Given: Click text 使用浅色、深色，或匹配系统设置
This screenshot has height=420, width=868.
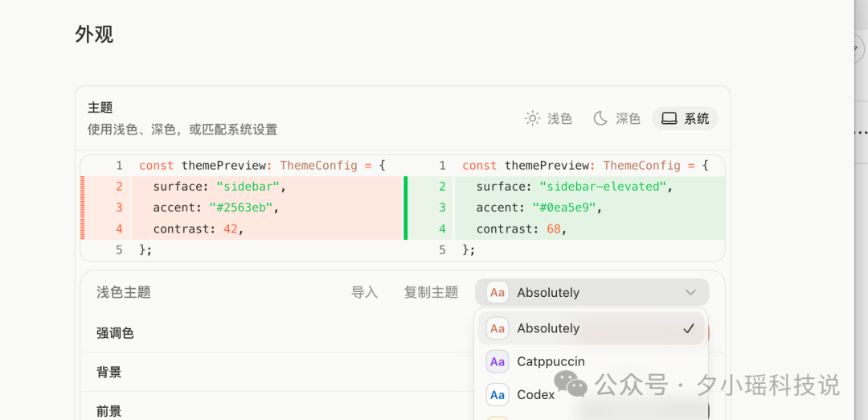Looking at the screenshot, I should point(182,130).
